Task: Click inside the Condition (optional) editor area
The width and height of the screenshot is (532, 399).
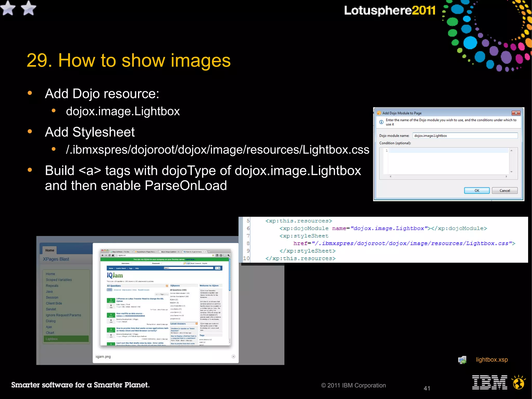Action: point(448,161)
